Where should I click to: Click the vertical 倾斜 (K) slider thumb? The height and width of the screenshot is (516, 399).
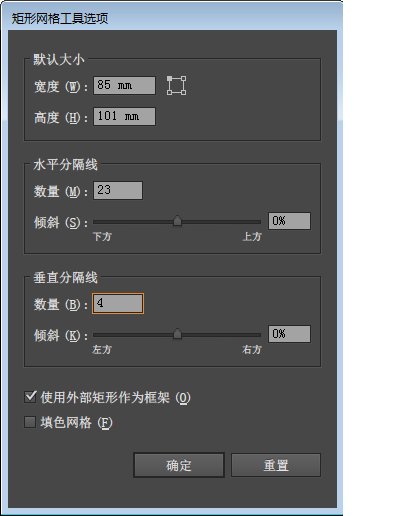(x=177, y=334)
